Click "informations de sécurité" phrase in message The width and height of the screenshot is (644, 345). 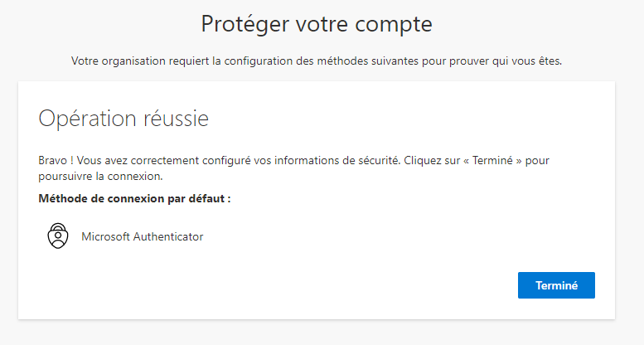(337, 160)
